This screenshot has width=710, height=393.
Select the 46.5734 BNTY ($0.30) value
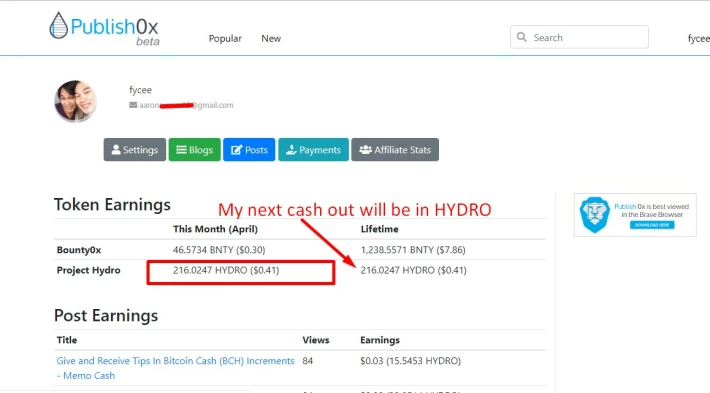(219, 250)
